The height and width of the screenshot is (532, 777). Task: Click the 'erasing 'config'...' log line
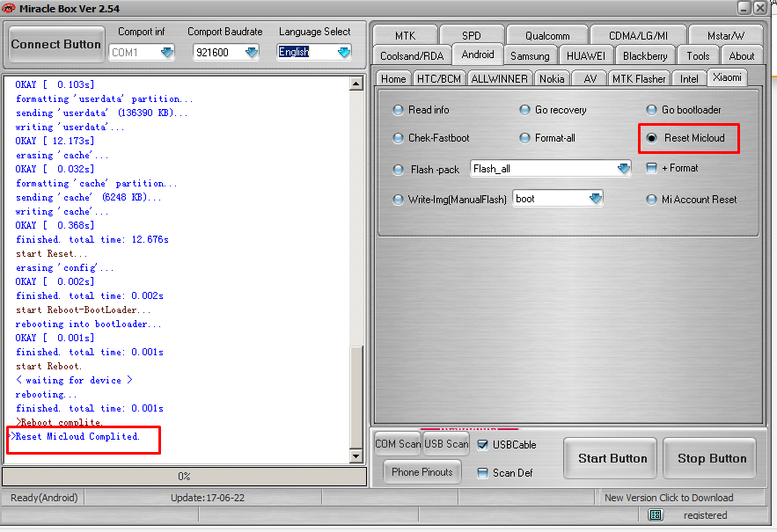(x=64, y=267)
